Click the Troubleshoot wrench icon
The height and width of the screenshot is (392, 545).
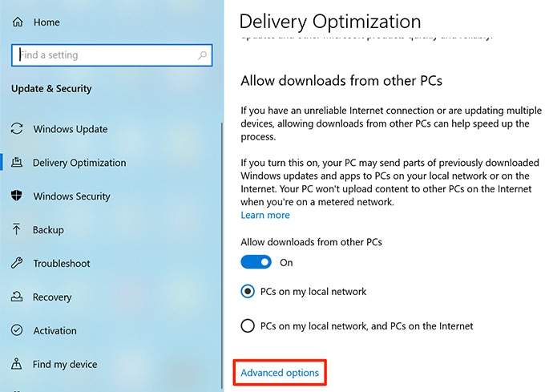pos(18,264)
